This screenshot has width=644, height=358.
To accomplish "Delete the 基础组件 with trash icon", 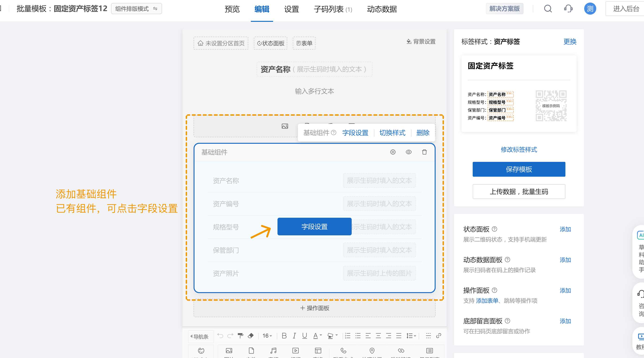I will click(424, 152).
